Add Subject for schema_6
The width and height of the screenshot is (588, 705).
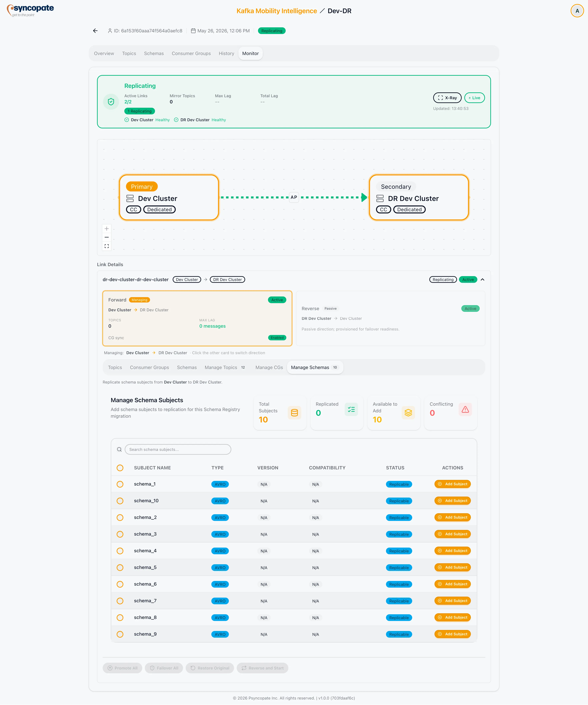tap(452, 584)
